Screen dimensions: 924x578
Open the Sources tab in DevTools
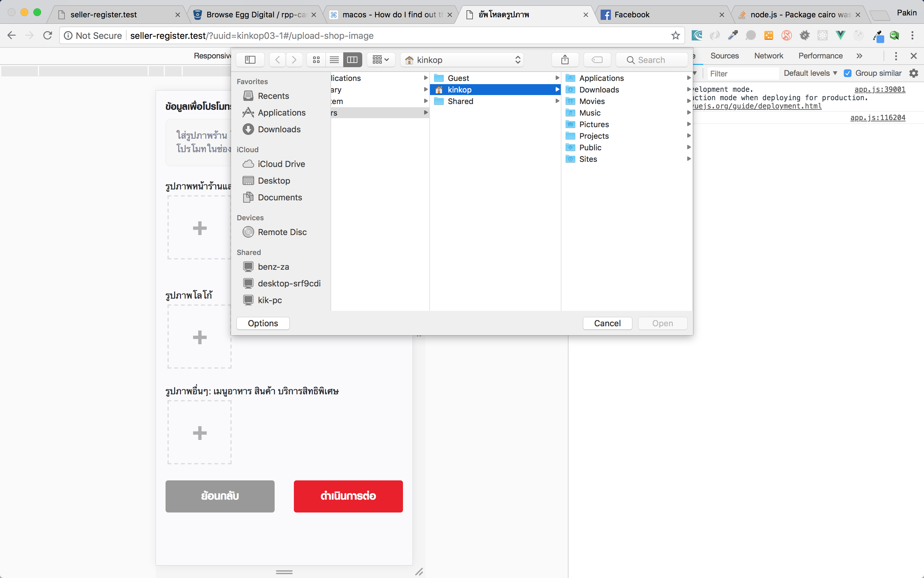pos(724,56)
